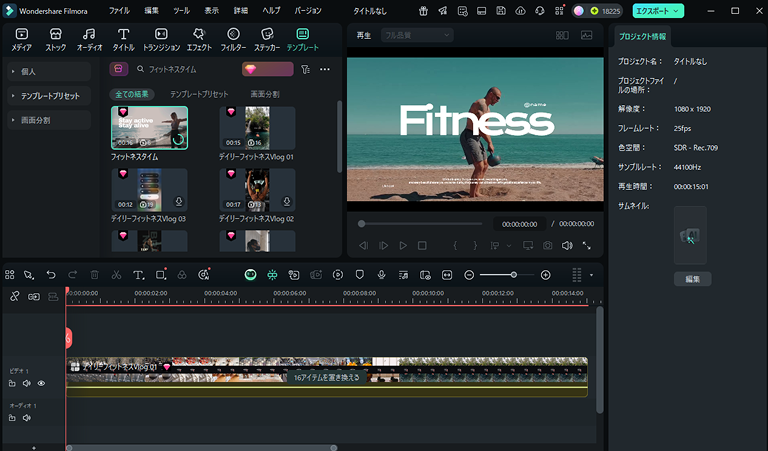The image size is (768, 451).
Task: Click the filter icon beside search
Action: (x=306, y=70)
